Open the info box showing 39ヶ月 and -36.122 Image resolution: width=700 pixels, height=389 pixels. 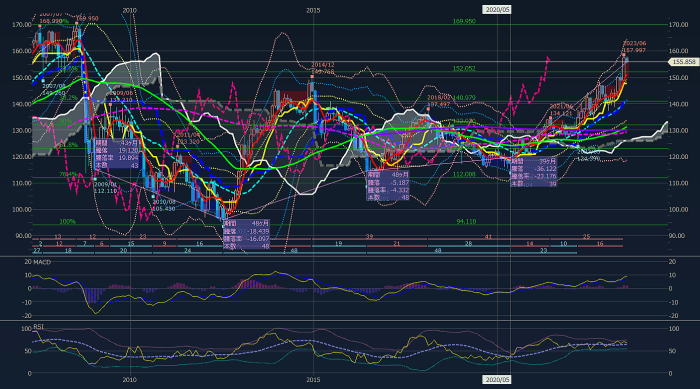(534, 172)
